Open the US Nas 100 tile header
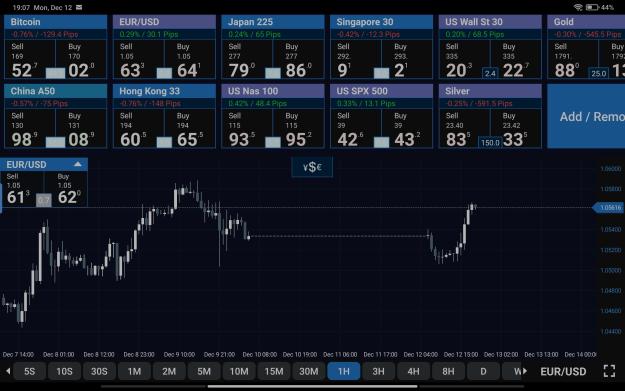The width and height of the screenshot is (625, 391). point(273,91)
